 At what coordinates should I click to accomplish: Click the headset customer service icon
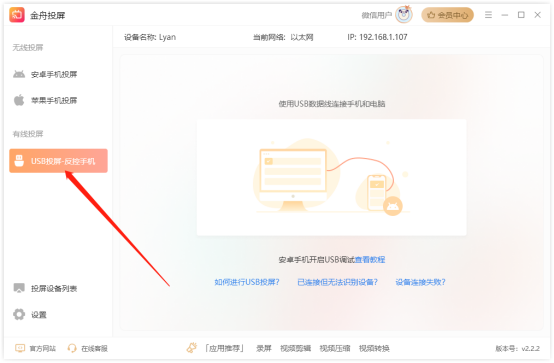click(72, 348)
